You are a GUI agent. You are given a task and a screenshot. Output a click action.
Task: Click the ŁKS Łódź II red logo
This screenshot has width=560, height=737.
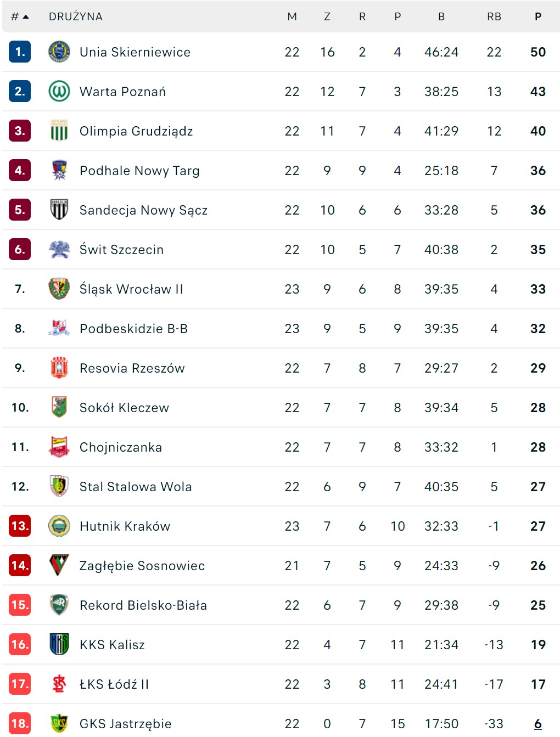[x=59, y=684]
